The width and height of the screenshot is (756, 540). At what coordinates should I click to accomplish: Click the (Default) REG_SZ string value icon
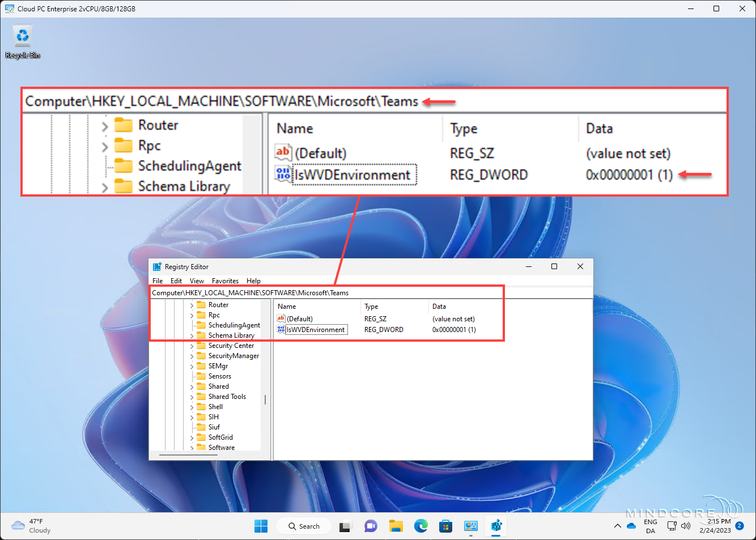click(280, 318)
